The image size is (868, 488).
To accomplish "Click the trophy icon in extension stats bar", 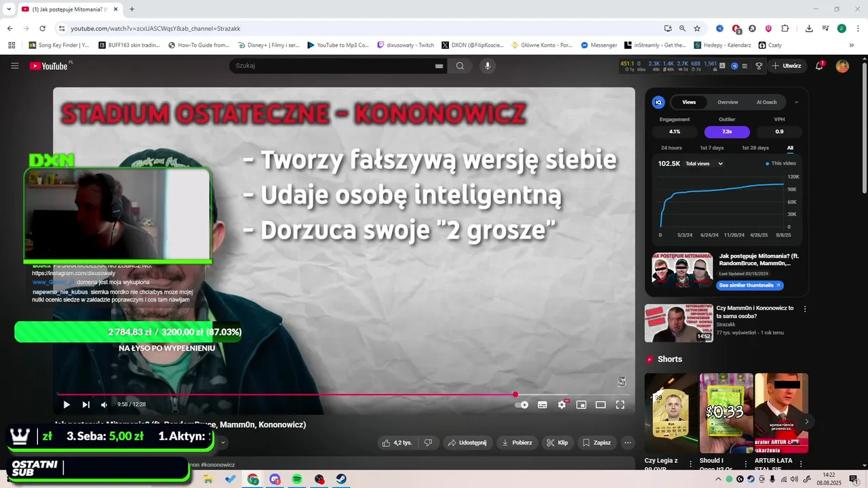I will pyautogui.click(x=759, y=66).
